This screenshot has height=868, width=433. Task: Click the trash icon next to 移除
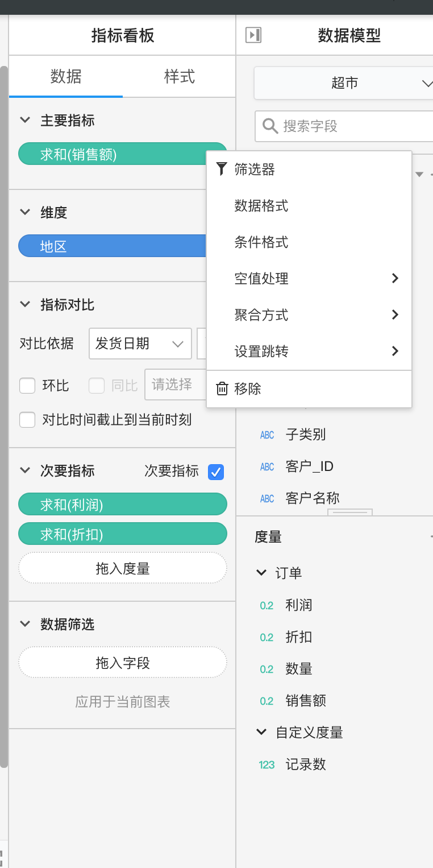tap(222, 388)
